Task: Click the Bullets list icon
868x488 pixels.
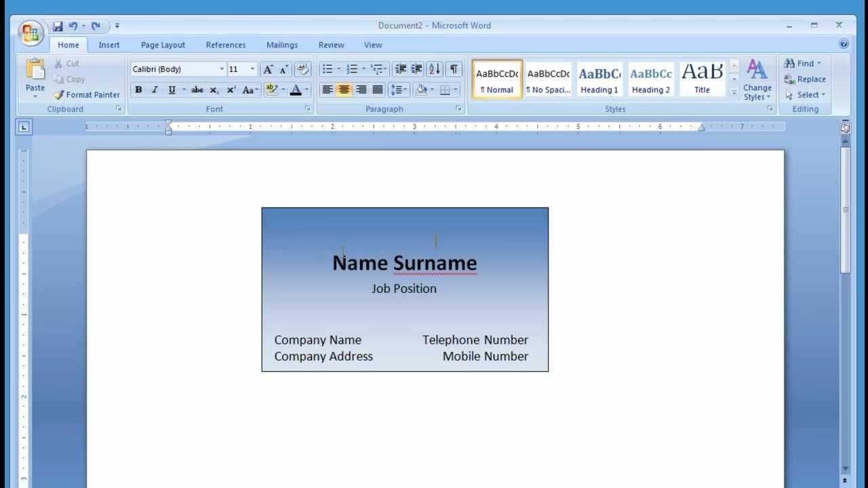Action: pyautogui.click(x=328, y=69)
